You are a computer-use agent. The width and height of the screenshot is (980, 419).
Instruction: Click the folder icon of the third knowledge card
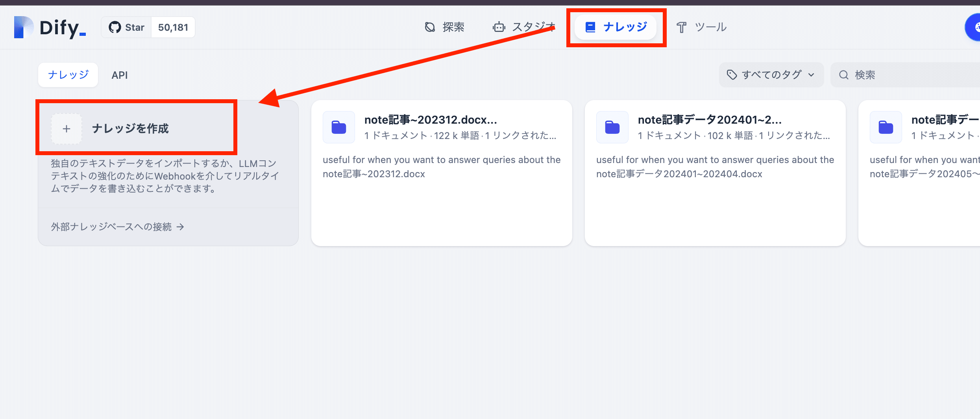pos(886,127)
